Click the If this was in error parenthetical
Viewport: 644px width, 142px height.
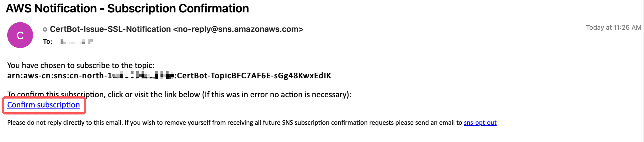click(277, 94)
